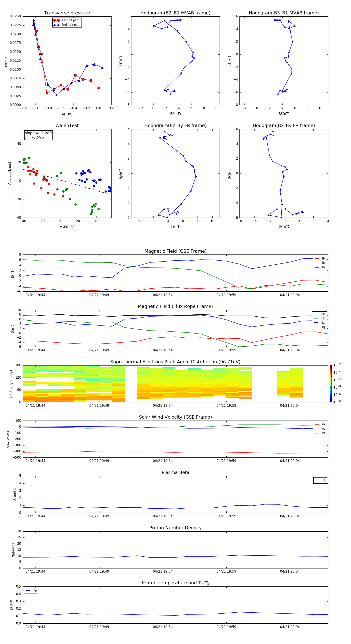This screenshot has width=351, height=644.
Task: Click '04/21 19:54' tick under pitch angle panel
Action: pos(163,406)
